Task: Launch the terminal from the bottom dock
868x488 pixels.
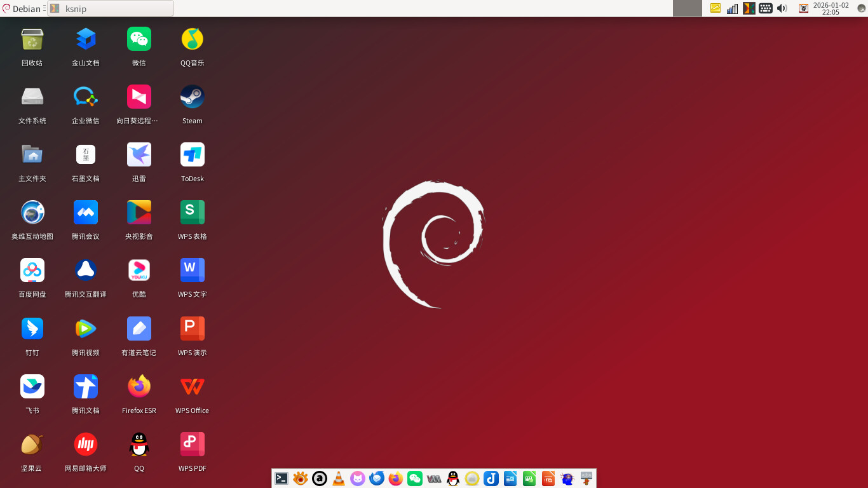Action: click(x=281, y=478)
